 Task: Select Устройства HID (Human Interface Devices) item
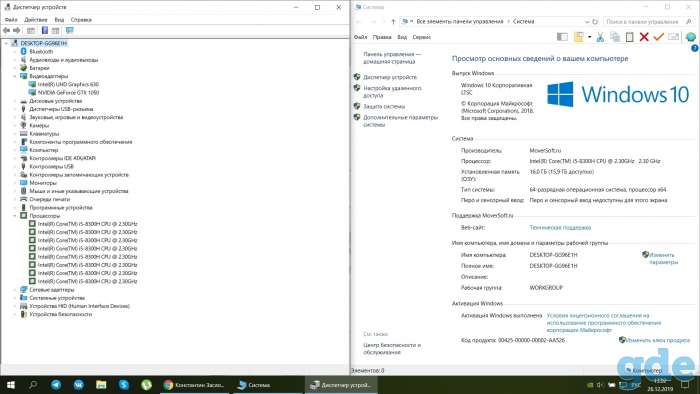(79, 307)
